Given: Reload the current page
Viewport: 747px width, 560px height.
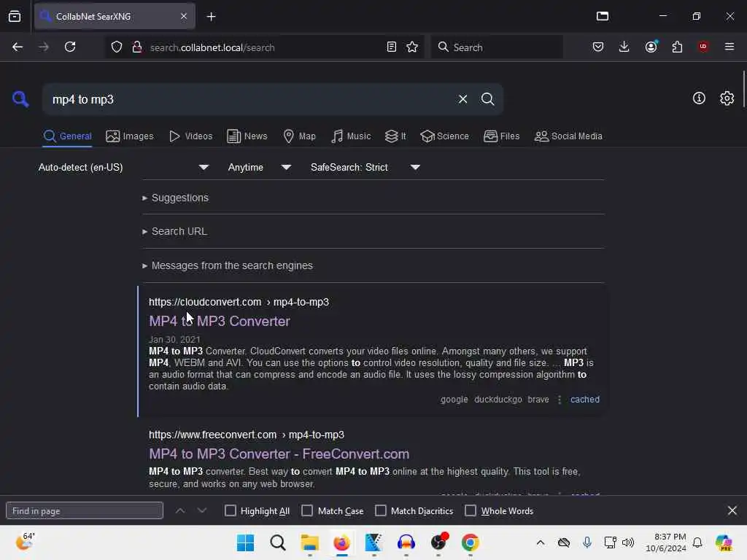Looking at the screenshot, I should (70, 47).
